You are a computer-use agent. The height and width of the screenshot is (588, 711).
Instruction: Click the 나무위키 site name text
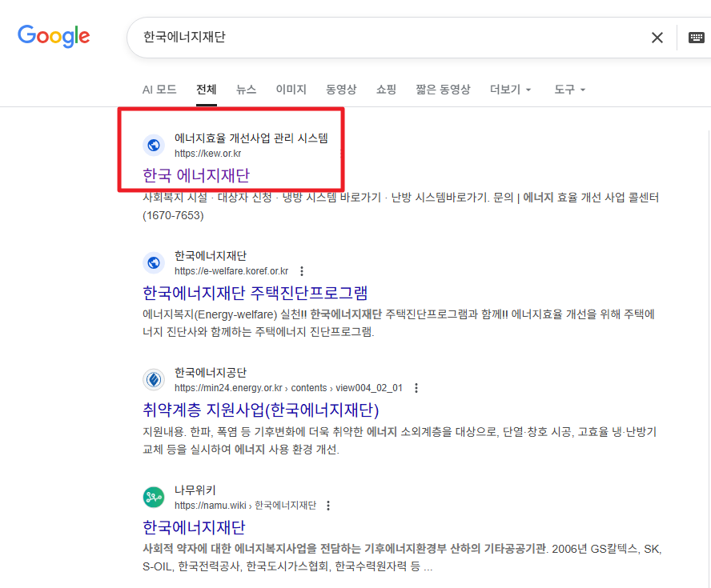[195, 490]
